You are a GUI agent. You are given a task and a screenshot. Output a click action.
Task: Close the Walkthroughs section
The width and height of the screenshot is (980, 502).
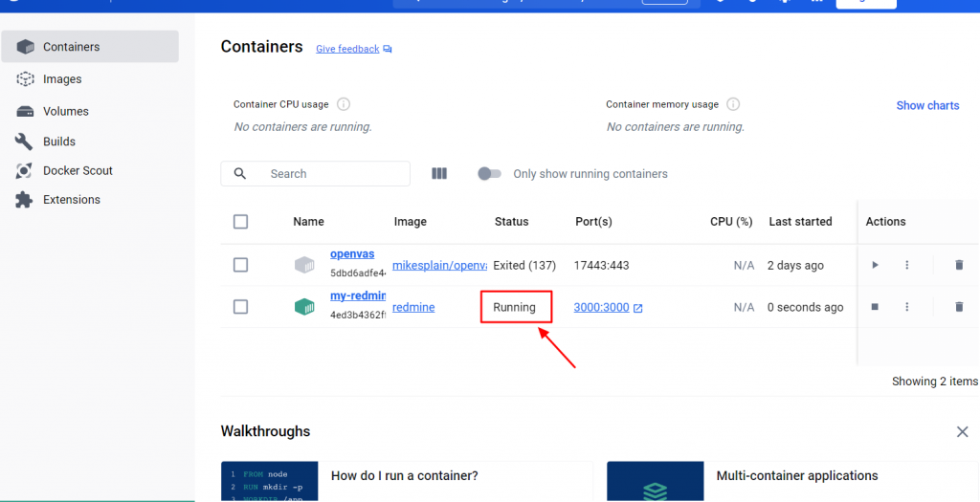click(x=963, y=431)
